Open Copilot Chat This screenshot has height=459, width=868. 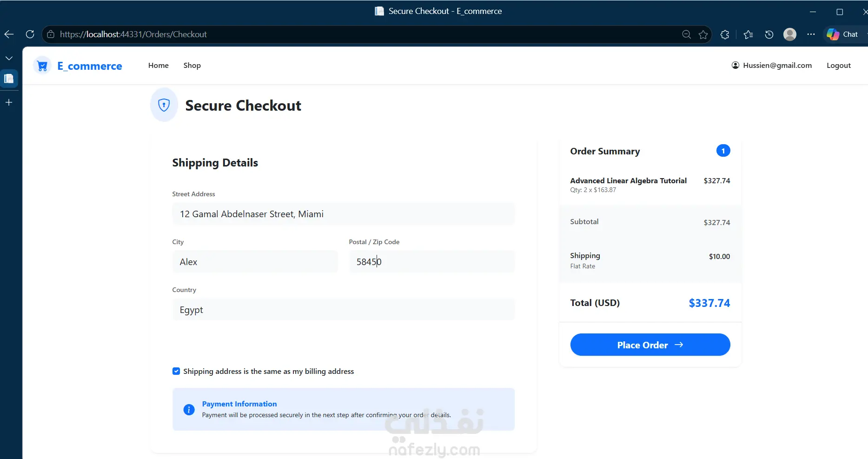pyautogui.click(x=843, y=34)
